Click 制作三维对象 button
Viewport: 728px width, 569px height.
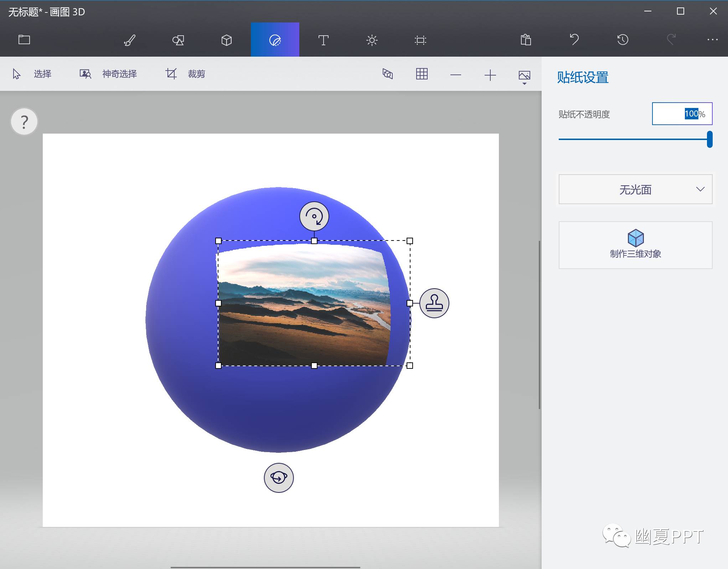[x=635, y=245]
